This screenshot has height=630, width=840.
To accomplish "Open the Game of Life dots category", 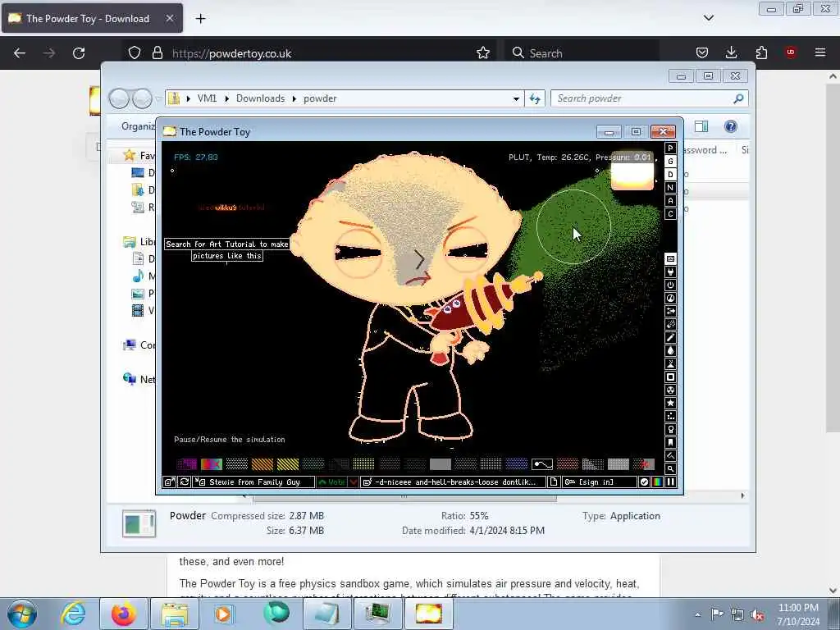I will (x=670, y=416).
